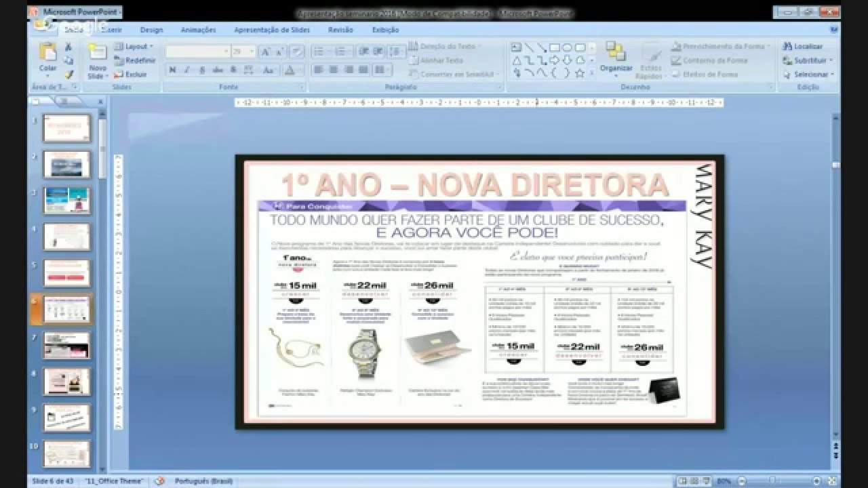Open the Revisão ribbon tab
868x488 pixels.
coord(340,30)
